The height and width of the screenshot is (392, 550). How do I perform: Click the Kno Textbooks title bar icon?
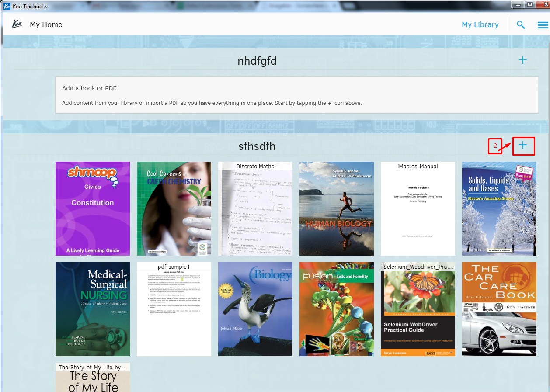pyautogui.click(x=7, y=6)
